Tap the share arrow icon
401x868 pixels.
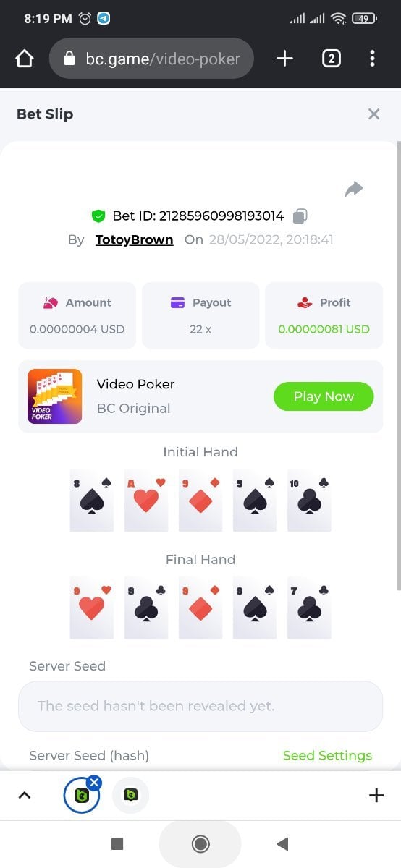click(x=354, y=190)
